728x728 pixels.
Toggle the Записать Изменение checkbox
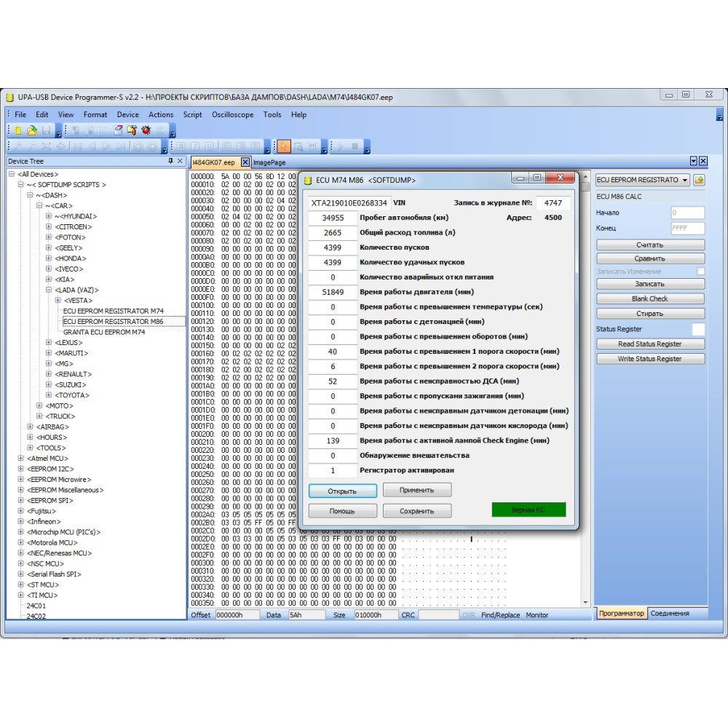point(700,271)
